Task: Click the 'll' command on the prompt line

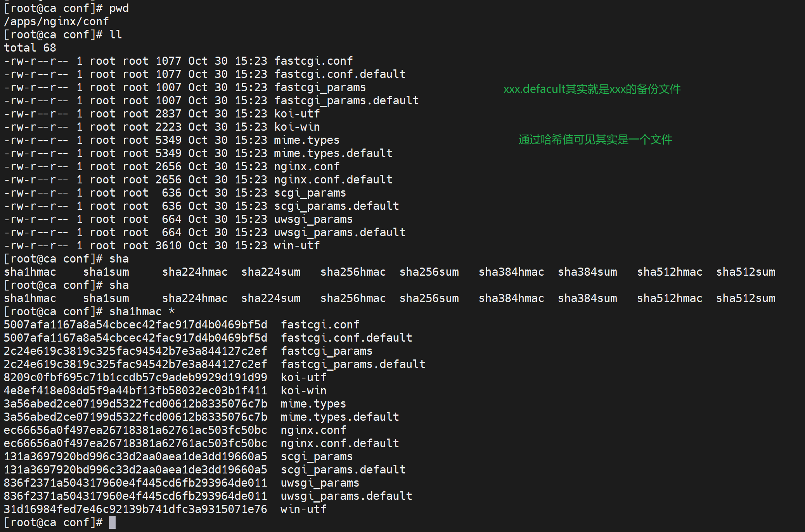Action: click(x=116, y=35)
